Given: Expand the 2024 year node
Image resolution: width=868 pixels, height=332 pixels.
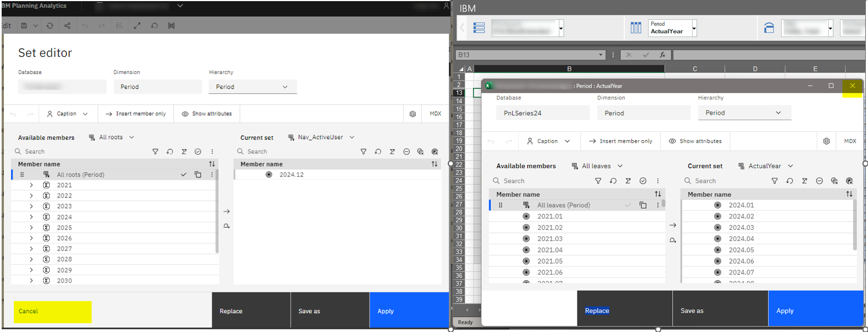Looking at the screenshot, I should pyautogui.click(x=31, y=217).
